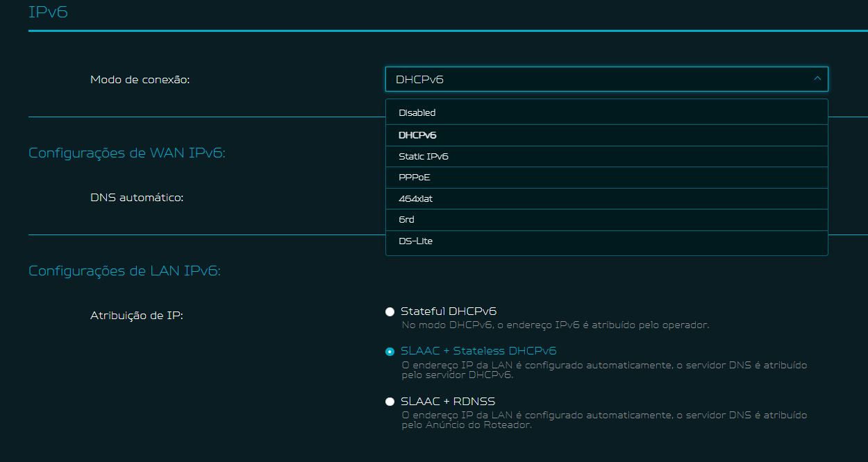The height and width of the screenshot is (462, 868).
Task: Click the Modo de conexão label
Action: [140, 80]
